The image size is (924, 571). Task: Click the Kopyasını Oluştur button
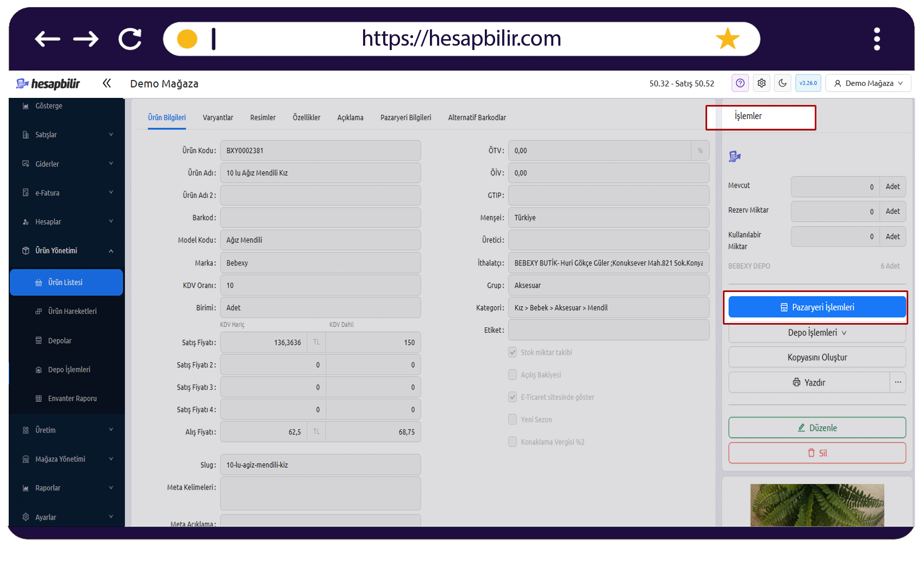817,357
